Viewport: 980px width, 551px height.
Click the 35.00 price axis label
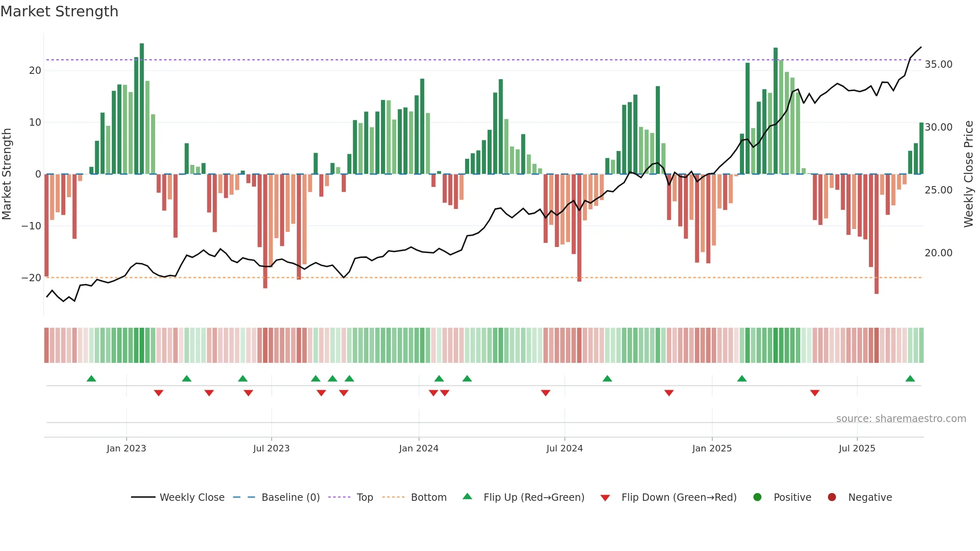click(938, 64)
